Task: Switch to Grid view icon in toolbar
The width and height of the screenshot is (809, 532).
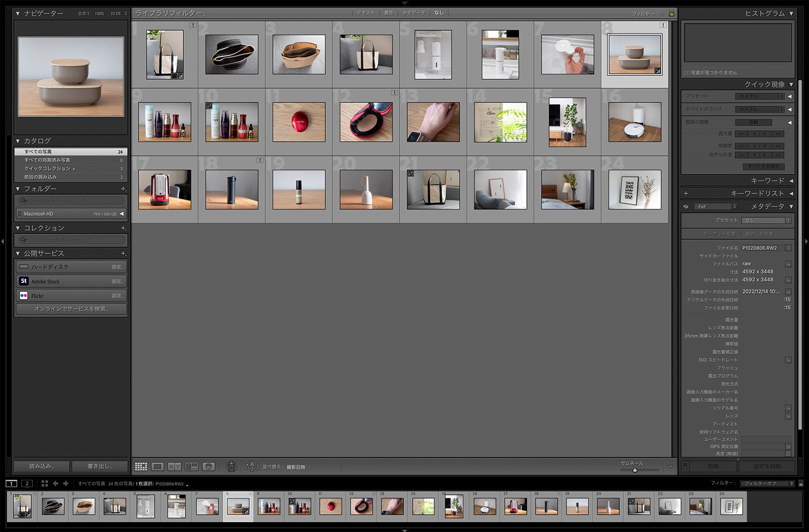Action: click(141, 467)
